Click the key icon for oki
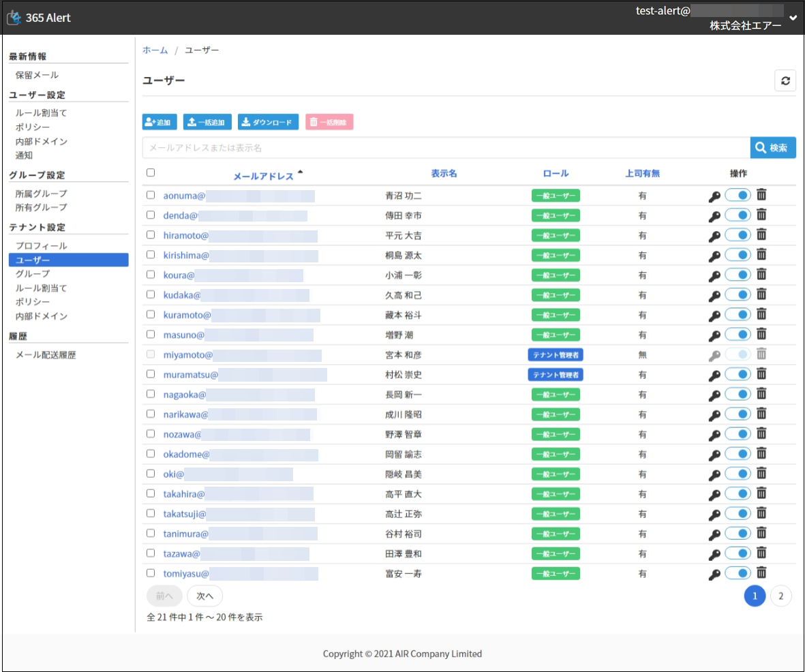This screenshot has width=805, height=672. point(714,474)
